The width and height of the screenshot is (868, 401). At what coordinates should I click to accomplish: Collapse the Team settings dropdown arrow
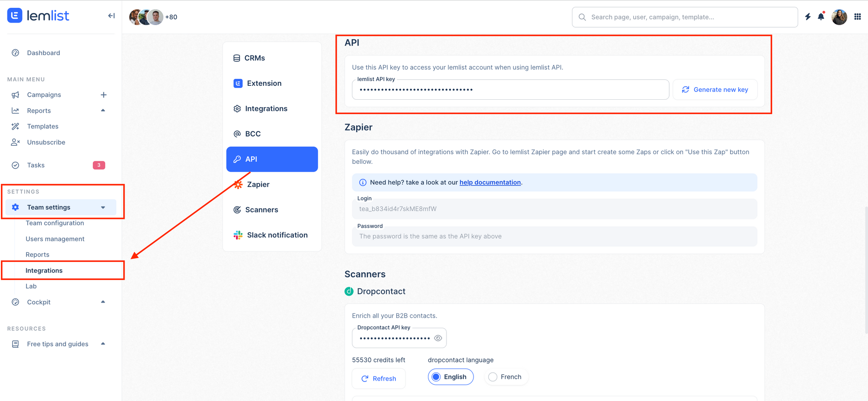click(103, 207)
